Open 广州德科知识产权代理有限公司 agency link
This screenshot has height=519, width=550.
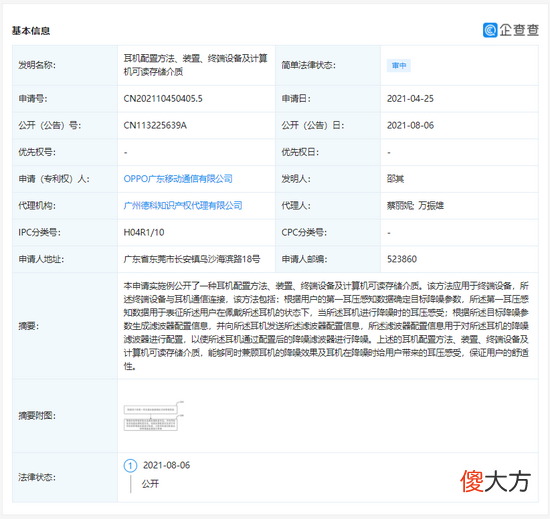tap(183, 205)
